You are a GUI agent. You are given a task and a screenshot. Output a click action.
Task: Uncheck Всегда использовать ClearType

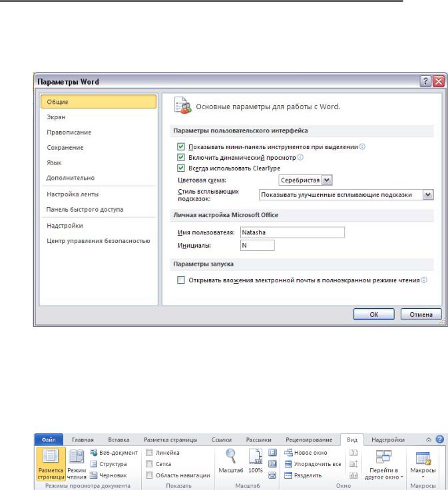[181, 168]
